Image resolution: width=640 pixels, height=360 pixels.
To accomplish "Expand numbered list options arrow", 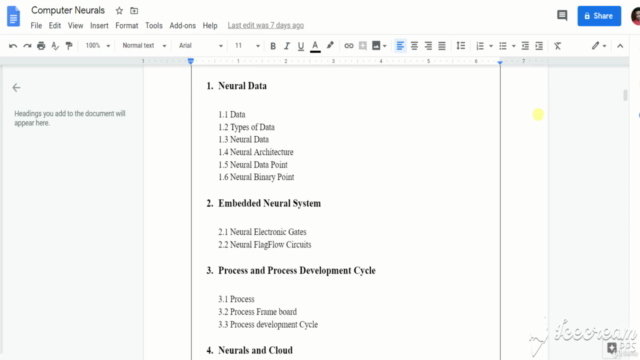I will pyautogui.click(x=491, y=46).
